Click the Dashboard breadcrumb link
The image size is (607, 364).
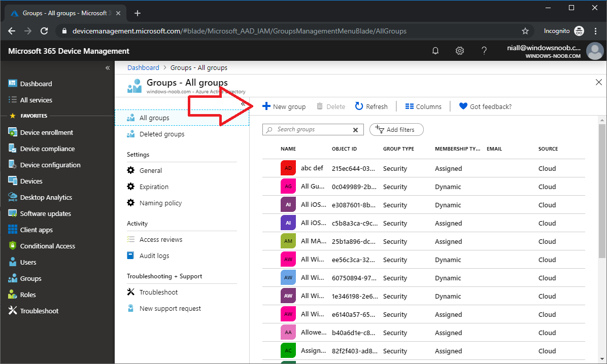pos(143,68)
